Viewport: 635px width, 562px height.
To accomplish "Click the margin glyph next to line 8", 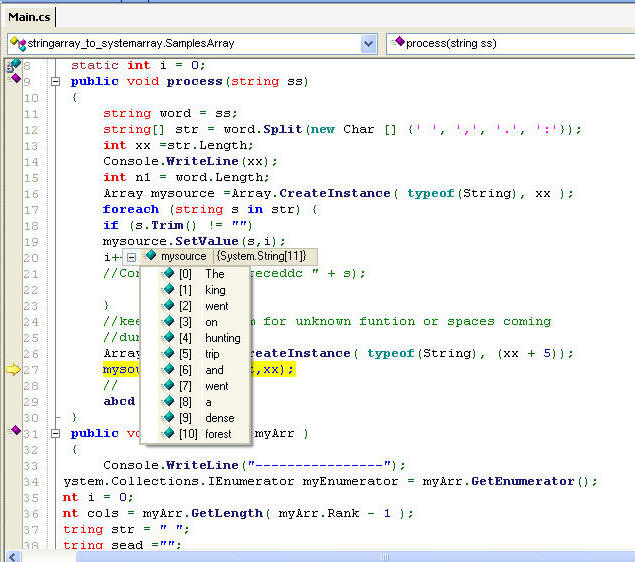I will coord(13,65).
